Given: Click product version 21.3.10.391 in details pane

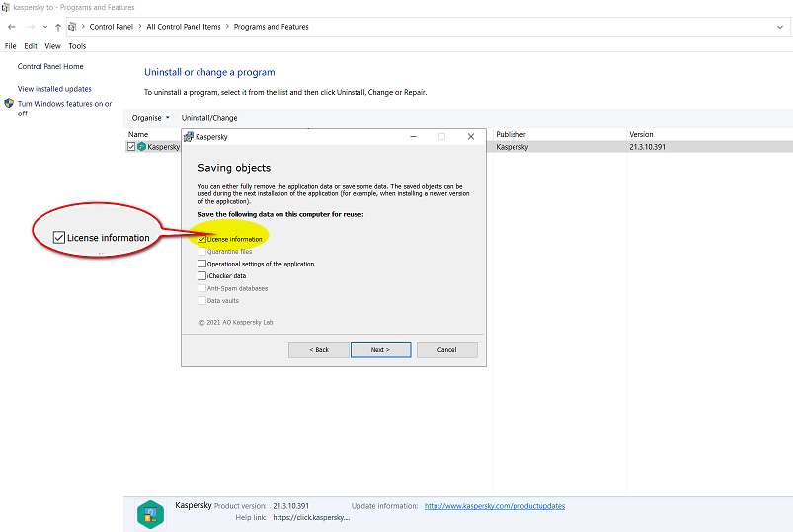Looking at the screenshot, I should 290,506.
